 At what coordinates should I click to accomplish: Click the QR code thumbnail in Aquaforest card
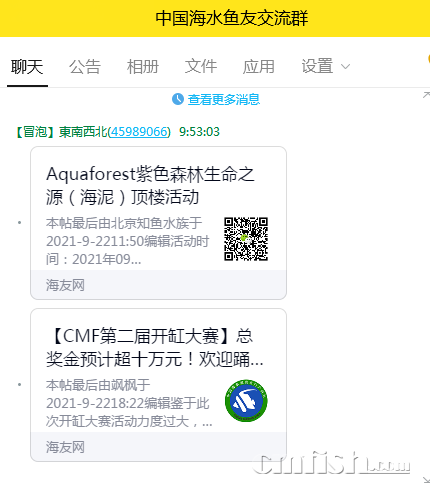246,239
